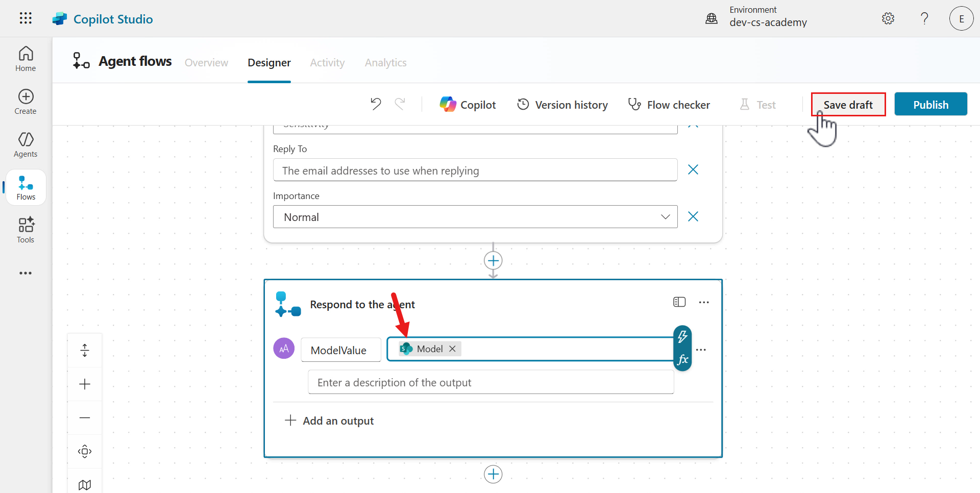980x493 pixels.
Task: Click the Save draft button
Action: coord(848,105)
